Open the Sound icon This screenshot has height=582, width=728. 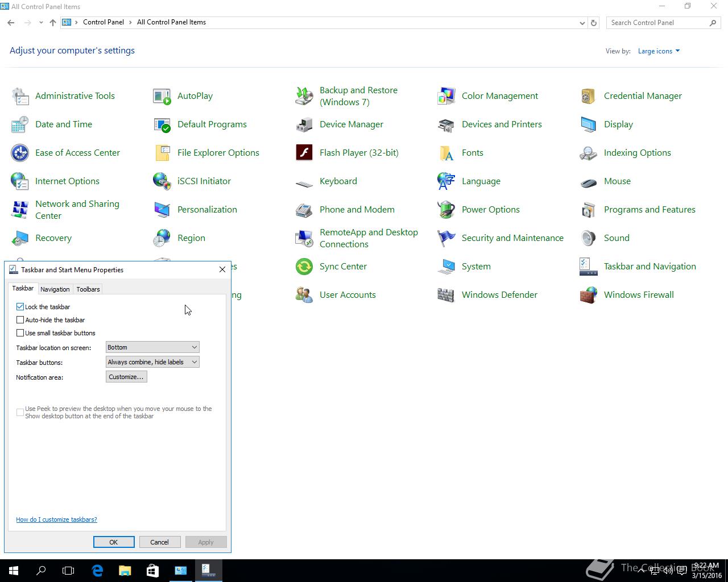pos(589,238)
